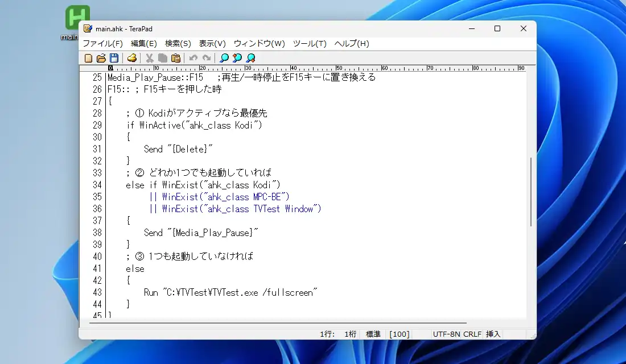Toggle the 挿入 insert mode indicator
The image size is (626, 364).
493,334
